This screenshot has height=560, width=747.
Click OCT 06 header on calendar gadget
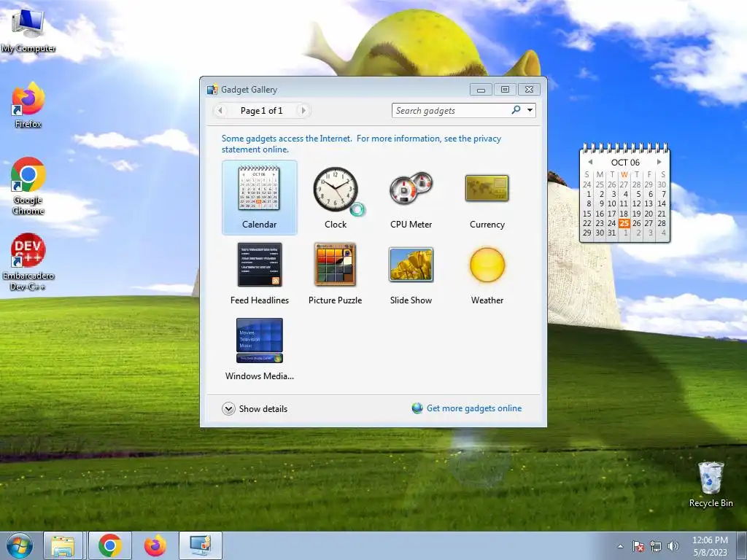(625, 163)
